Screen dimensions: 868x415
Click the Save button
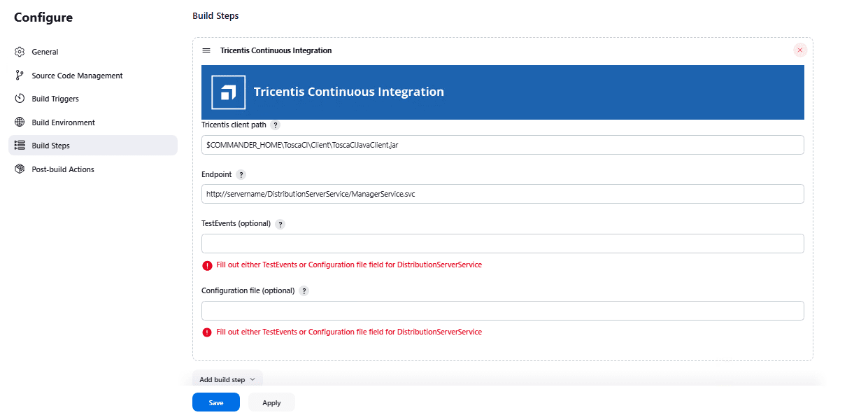pos(216,402)
